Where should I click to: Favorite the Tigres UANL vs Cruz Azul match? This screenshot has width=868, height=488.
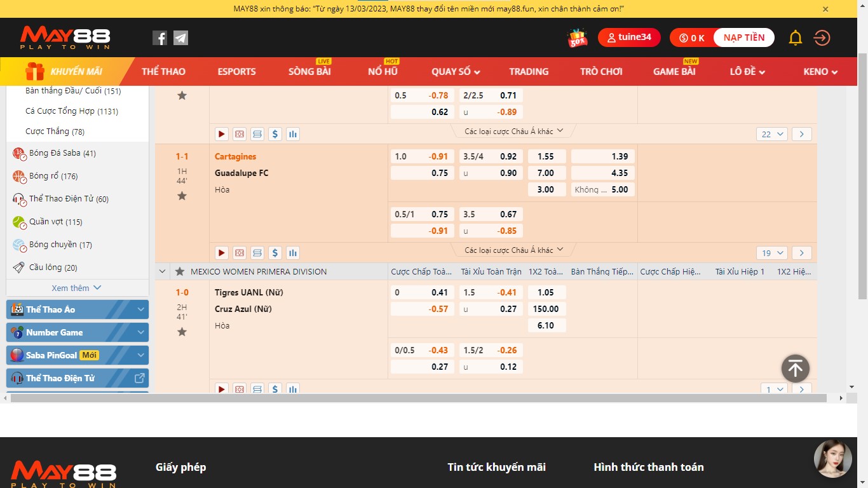(x=182, y=332)
